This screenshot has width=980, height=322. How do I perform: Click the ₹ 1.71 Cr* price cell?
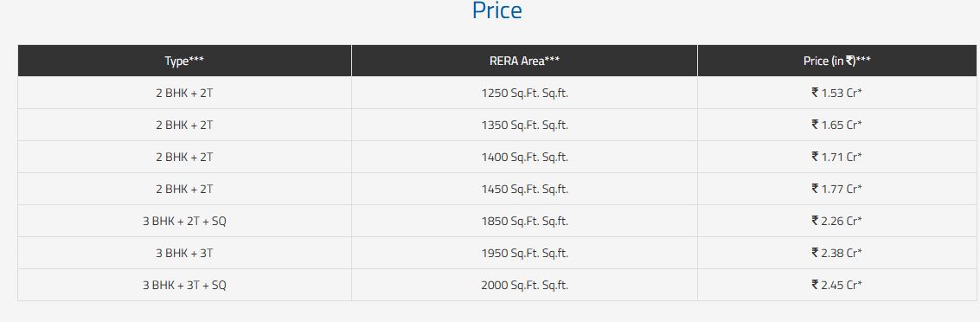(x=837, y=157)
